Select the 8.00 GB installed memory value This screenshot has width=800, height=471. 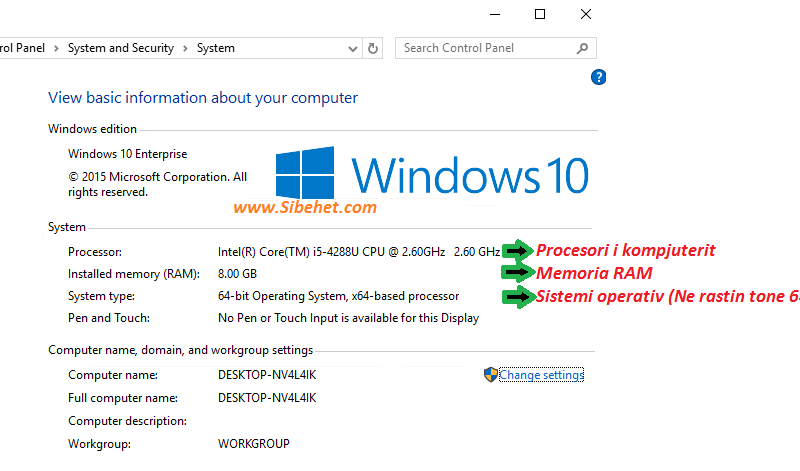pyautogui.click(x=237, y=274)
